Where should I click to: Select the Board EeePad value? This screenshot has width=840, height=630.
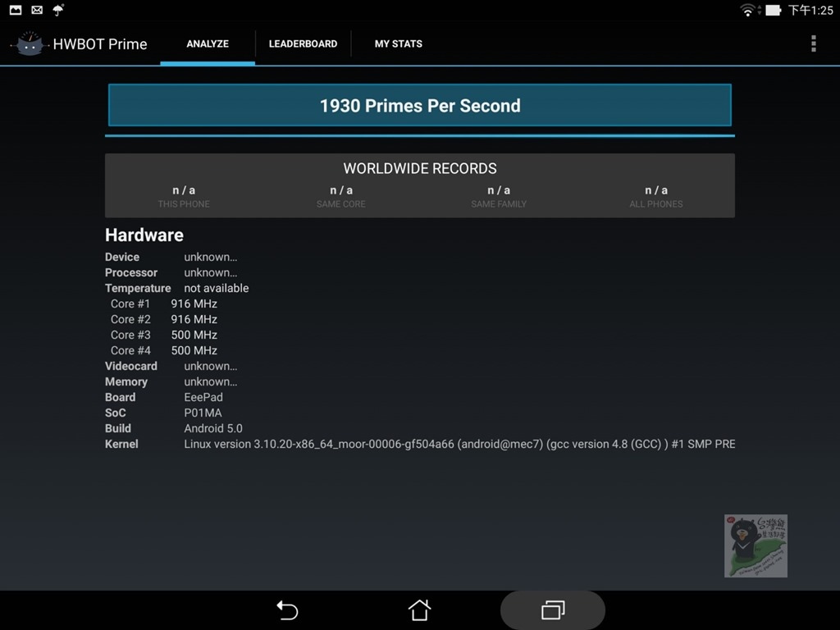coord(203,398)
